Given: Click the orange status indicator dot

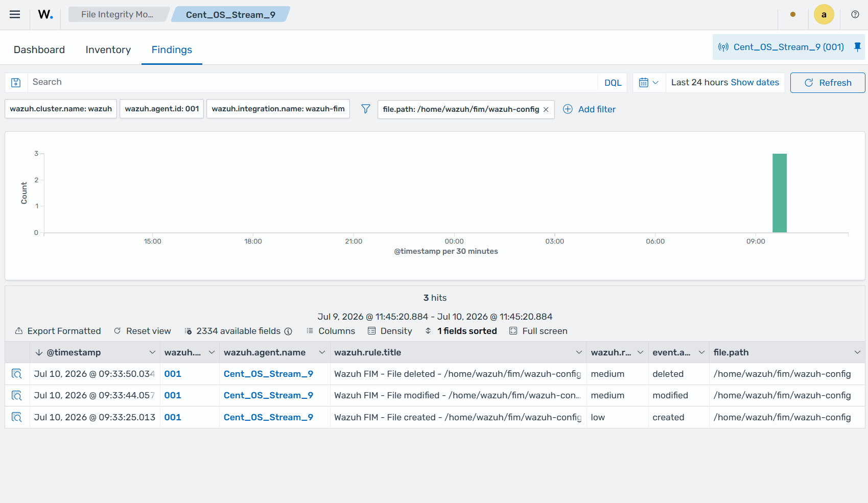Looking at the screenshot, I should pyautogui.click(x=793, y=14).
